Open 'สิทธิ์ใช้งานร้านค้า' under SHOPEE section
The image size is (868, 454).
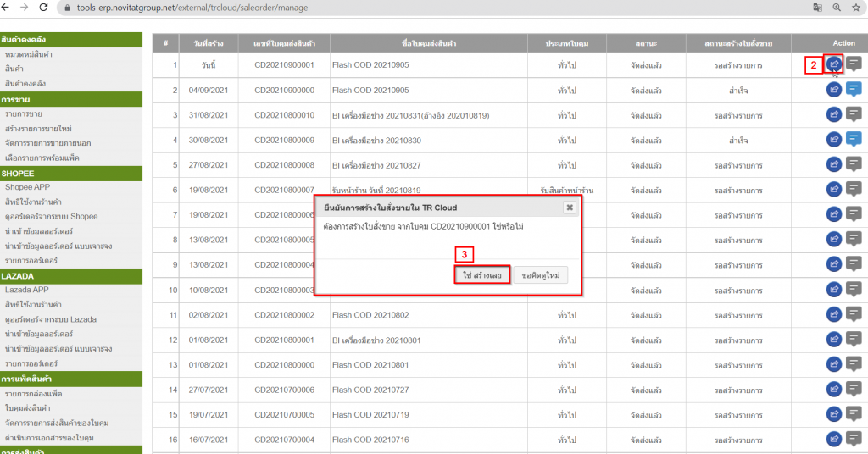[34, 202]
